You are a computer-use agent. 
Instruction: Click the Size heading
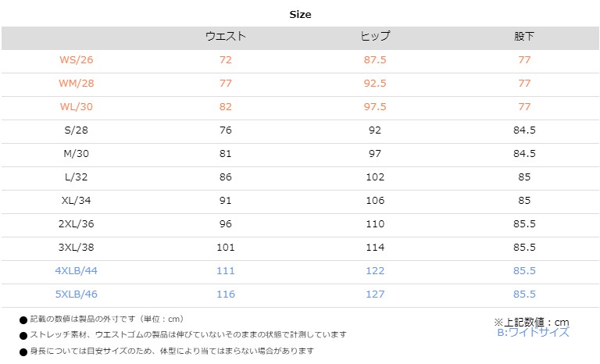tap(300, 15)
